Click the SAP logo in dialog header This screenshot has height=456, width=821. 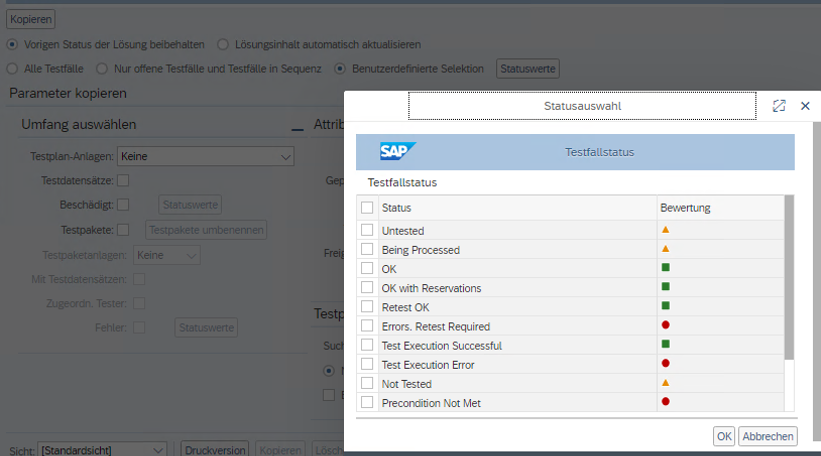(x=397, y=152)
